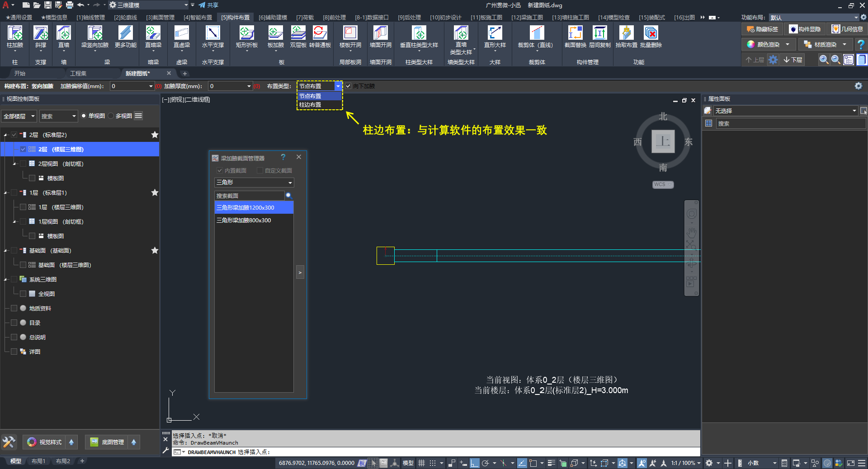Select the 单视图 radio button
The image size is (868, 469).
click(x=84, y=116)
